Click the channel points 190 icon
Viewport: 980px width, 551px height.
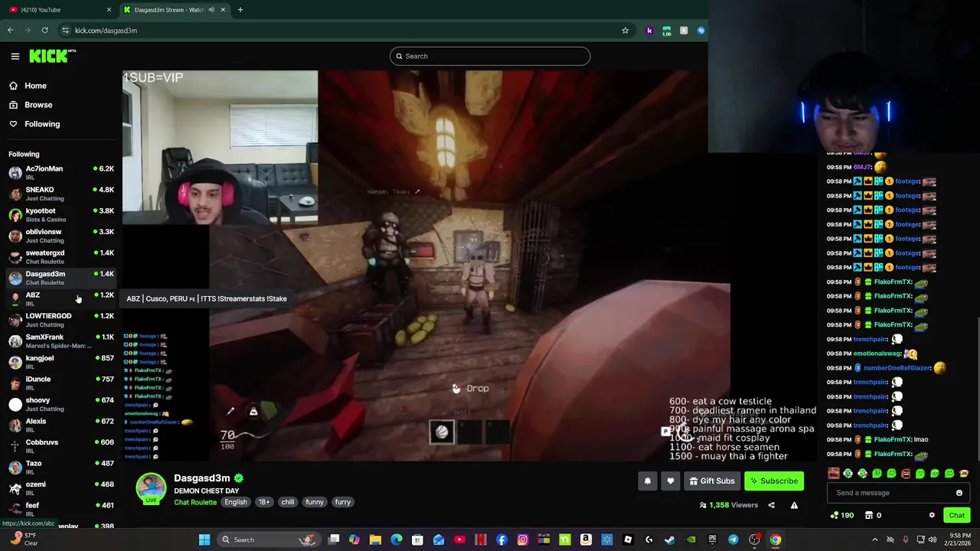click(843, 515)
